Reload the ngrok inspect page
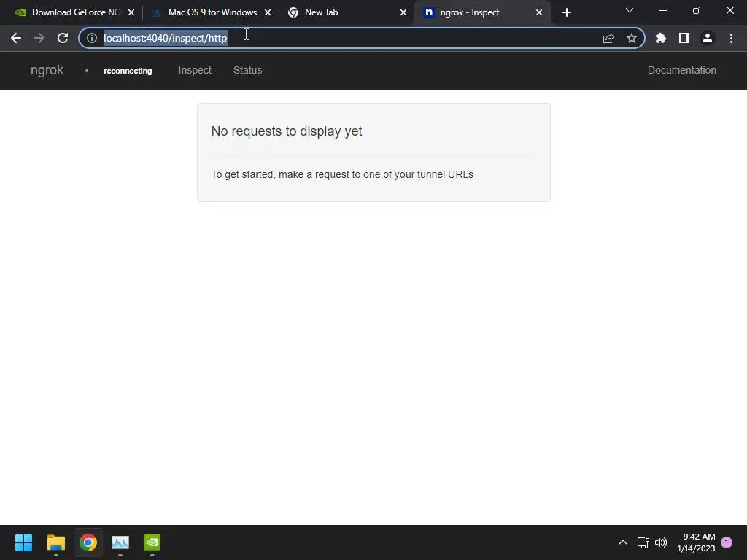This screenshot has height=560, width=747. click(63, 38)
